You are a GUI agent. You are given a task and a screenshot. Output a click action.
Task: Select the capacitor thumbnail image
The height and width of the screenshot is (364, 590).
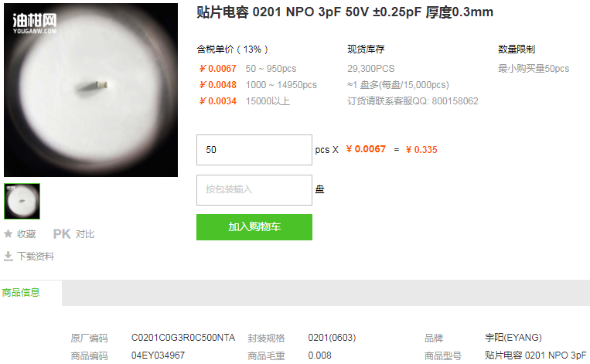point(22,201)
